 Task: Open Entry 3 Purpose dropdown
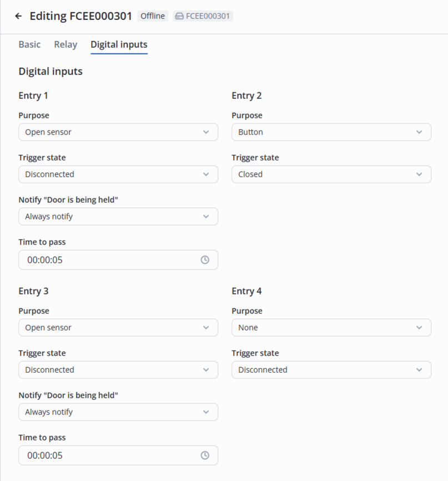tap(118, 328)
